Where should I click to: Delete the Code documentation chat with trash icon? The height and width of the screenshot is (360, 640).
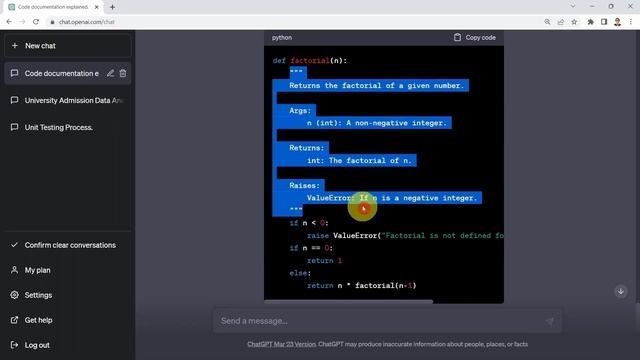(x=123, y=73)
